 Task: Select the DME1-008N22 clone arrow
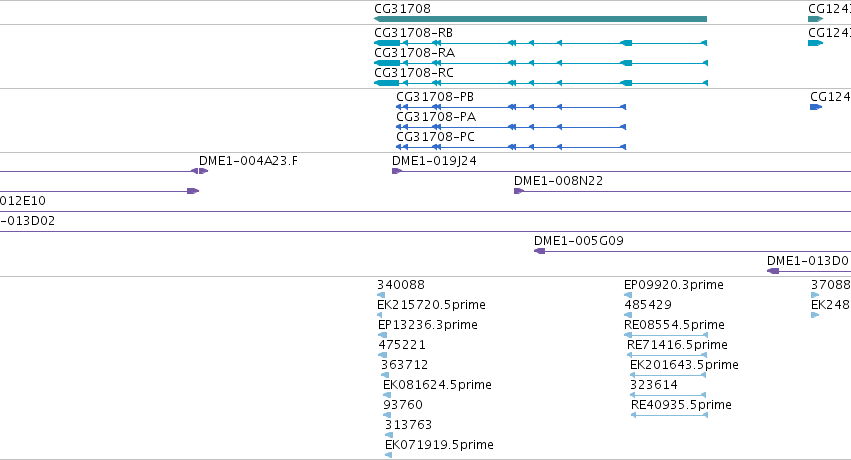[519, 191]
